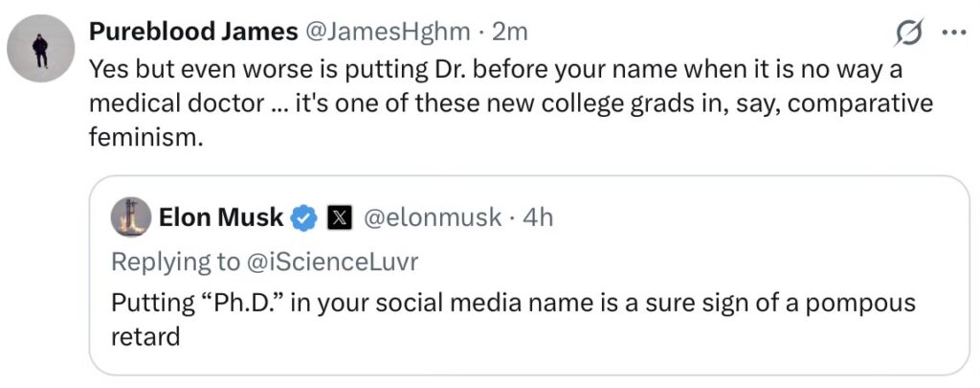The height and width of the screenshot is (388, 980).
Task: Click the 2m timestamp
Action: pos(509,32)
